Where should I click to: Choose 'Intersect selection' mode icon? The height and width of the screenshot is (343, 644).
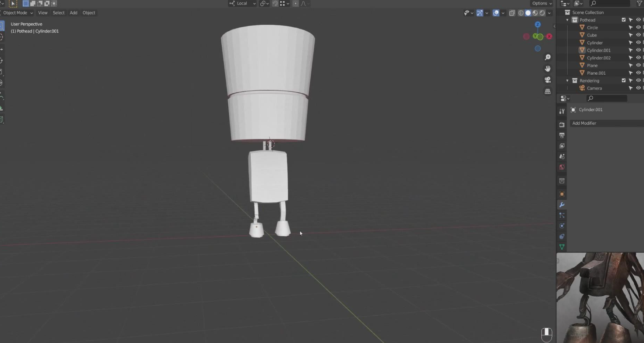pos(54,3)
